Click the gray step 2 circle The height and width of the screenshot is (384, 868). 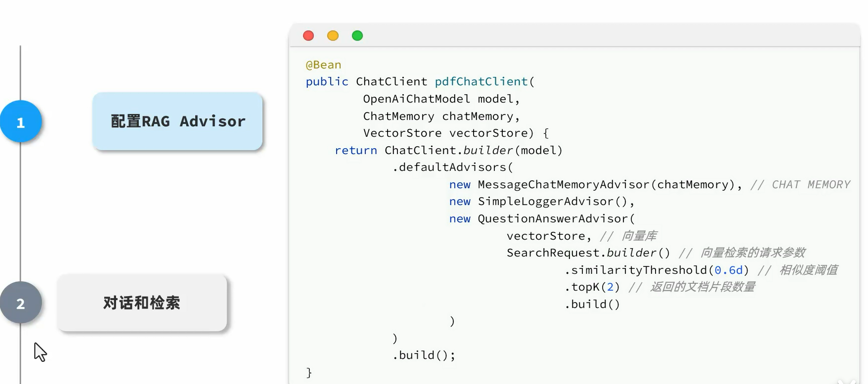(20, 303)
